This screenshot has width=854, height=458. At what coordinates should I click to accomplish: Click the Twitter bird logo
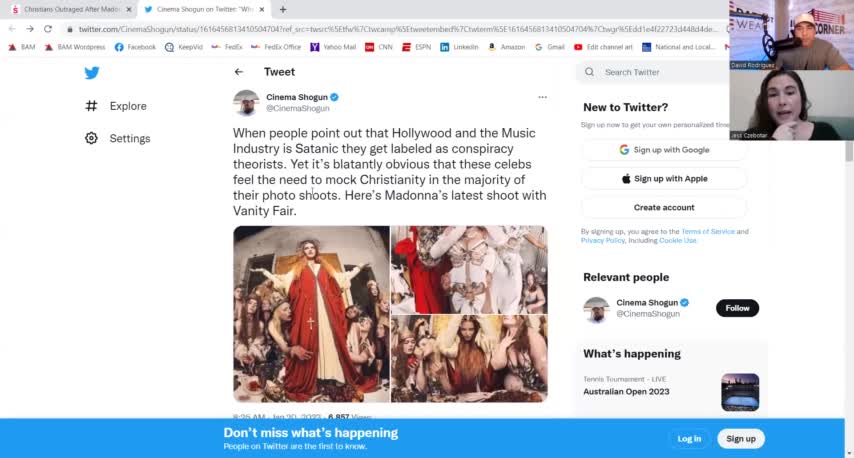(92, 72)
